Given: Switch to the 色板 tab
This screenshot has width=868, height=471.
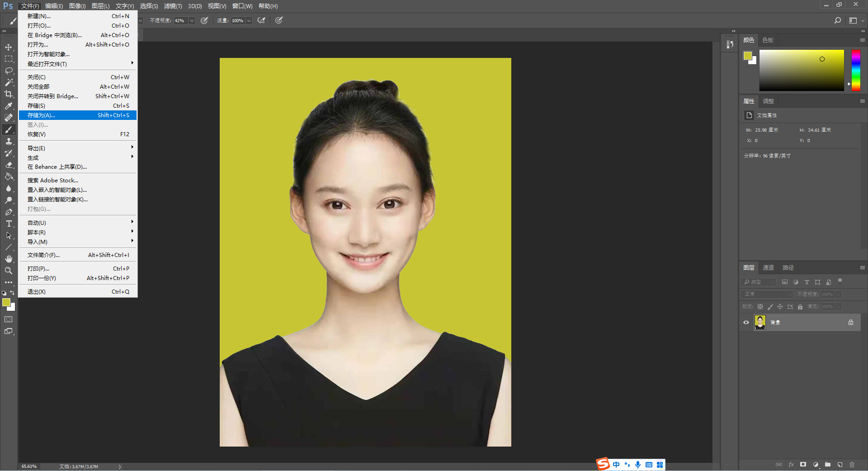Looking at the screenshot, I should pyautogui.click(x=768, y=40).
